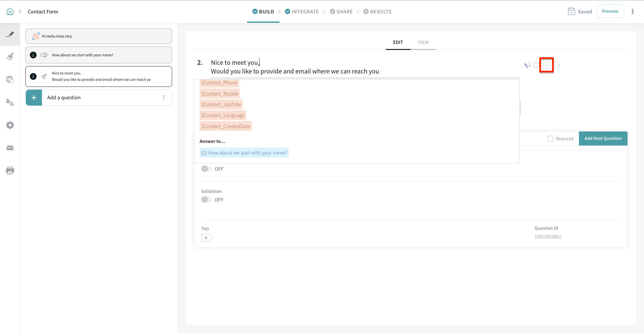Click the Add Next Question button
This screenshot has width=644, height=333.
tap(603, 138)
